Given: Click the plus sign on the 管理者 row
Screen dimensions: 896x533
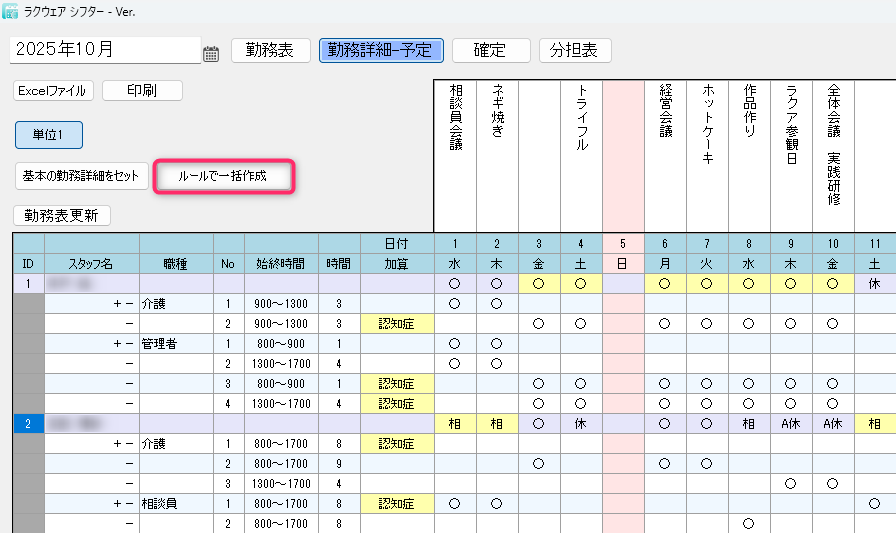Looking at the screenshot, I should [x=118, y=343].
